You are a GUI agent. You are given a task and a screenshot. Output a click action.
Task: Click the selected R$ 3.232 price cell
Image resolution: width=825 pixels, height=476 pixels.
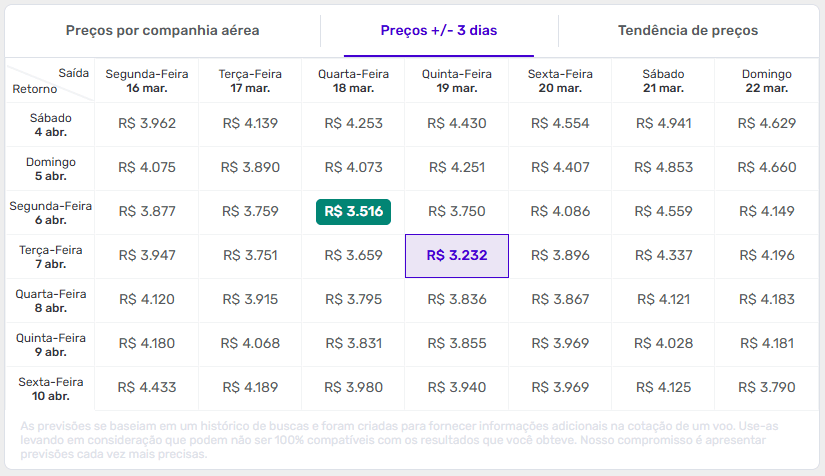[x=457, y=255]
